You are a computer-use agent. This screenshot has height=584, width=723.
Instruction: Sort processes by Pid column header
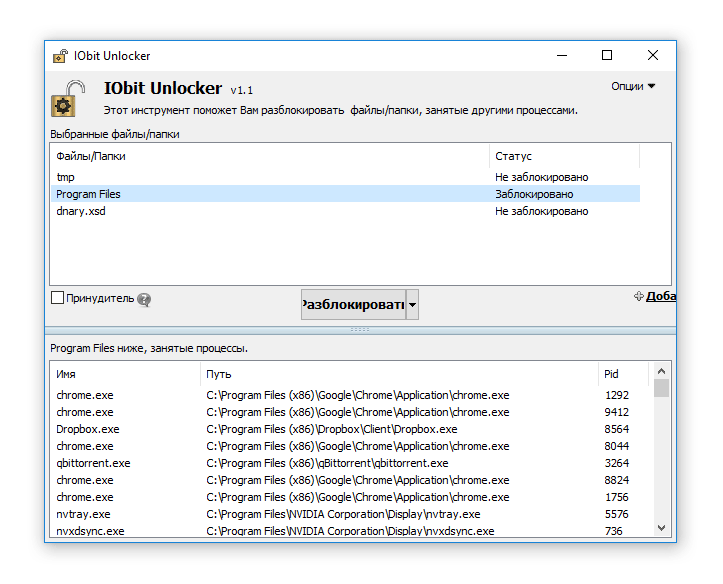[x=623, y=374]
